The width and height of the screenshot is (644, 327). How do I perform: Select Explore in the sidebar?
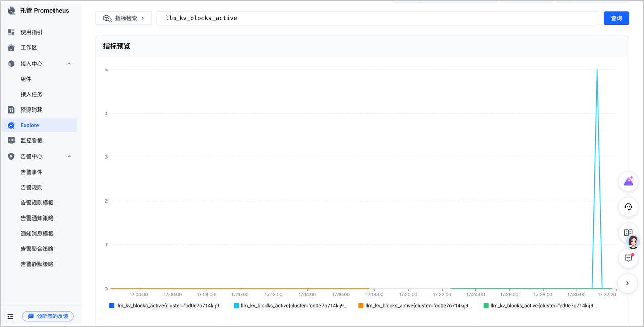[39, 125]
